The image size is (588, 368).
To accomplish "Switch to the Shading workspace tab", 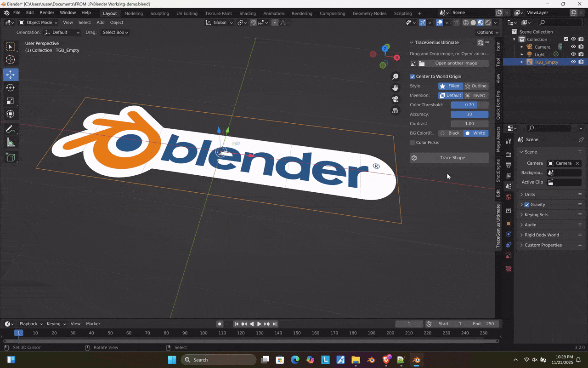I will click(x=248, y=13).
